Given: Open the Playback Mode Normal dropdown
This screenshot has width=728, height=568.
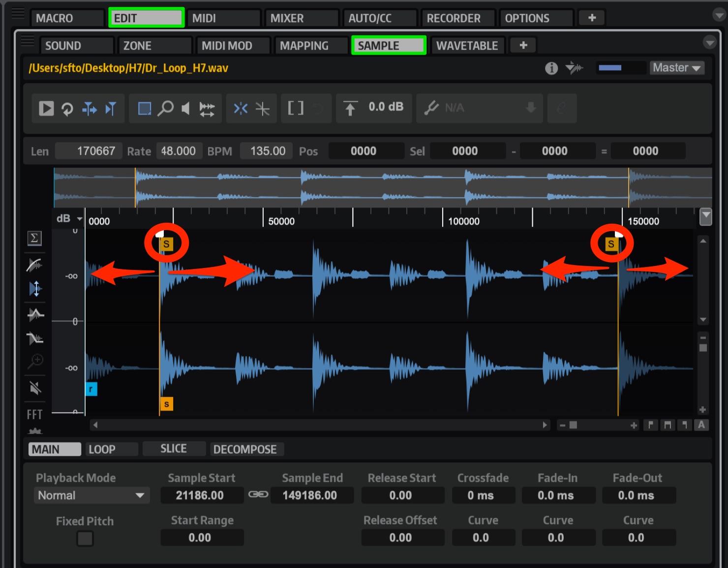Looking at the screenshot, I should (x=91, y=495).
